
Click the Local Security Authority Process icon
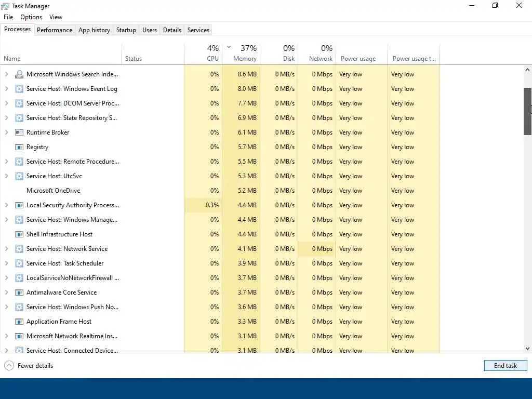pos(19,205)
